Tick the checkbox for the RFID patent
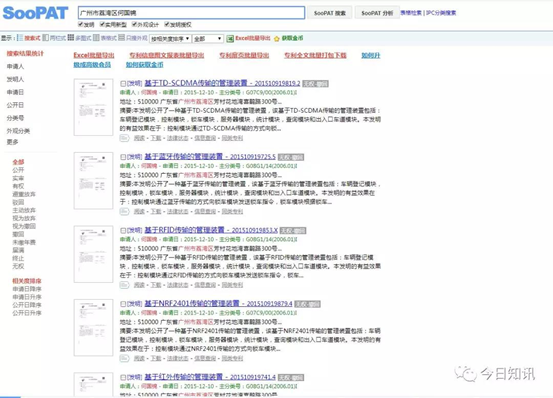Viewport: 553px width, 398px height. [123, 230]
